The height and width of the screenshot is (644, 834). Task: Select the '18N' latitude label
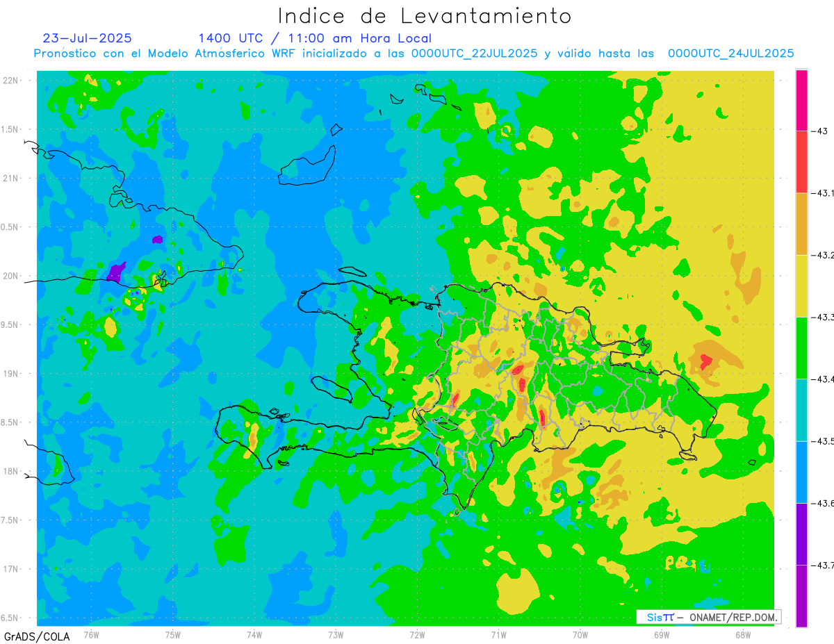coord(11,471)
